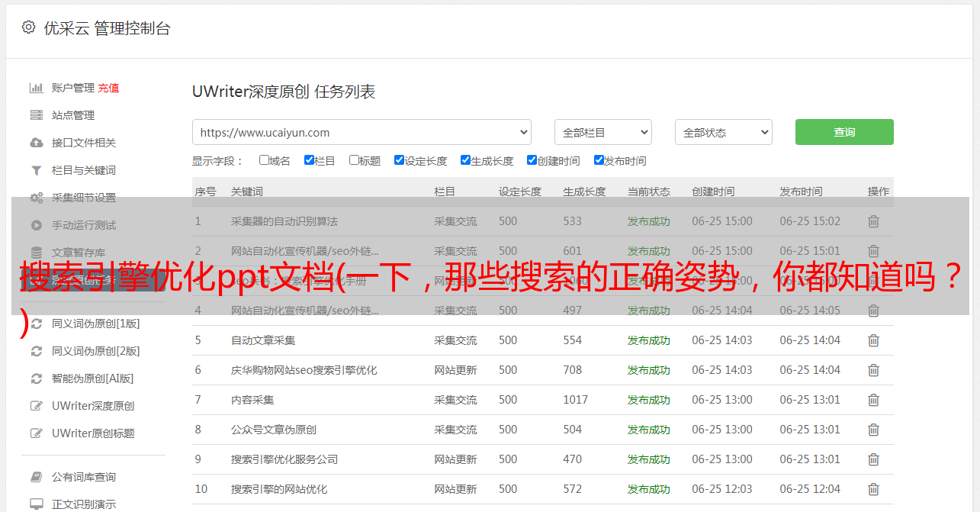The height and width of the screenshot is (512, 980).
Task: Click the book icon for 公有词库查询
Action: (x=36, y=477)
